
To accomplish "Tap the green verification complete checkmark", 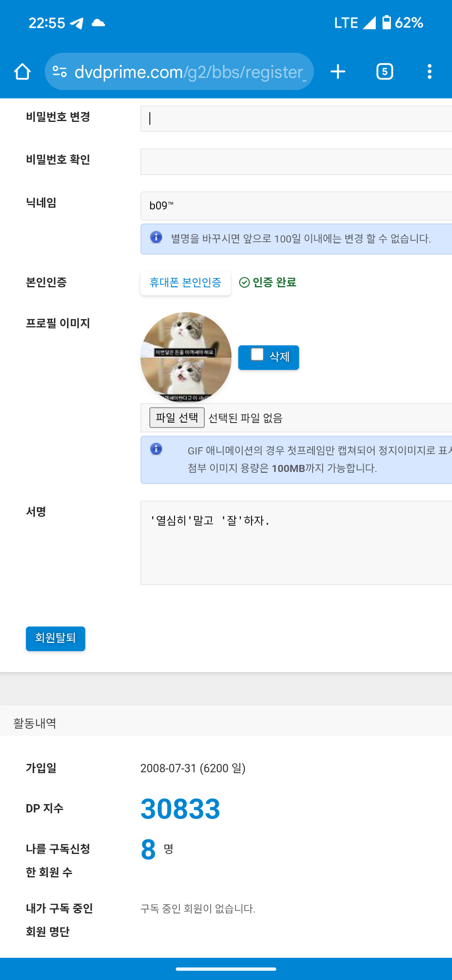I will point(244,283).
